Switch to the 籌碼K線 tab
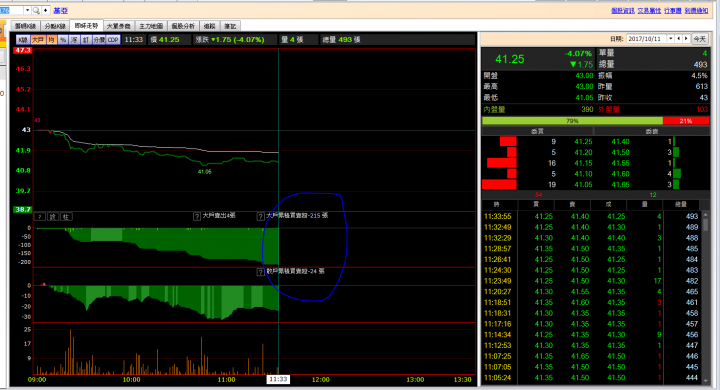Image resolution: width=720 pixels, height=390 pixels. [25, 26]
